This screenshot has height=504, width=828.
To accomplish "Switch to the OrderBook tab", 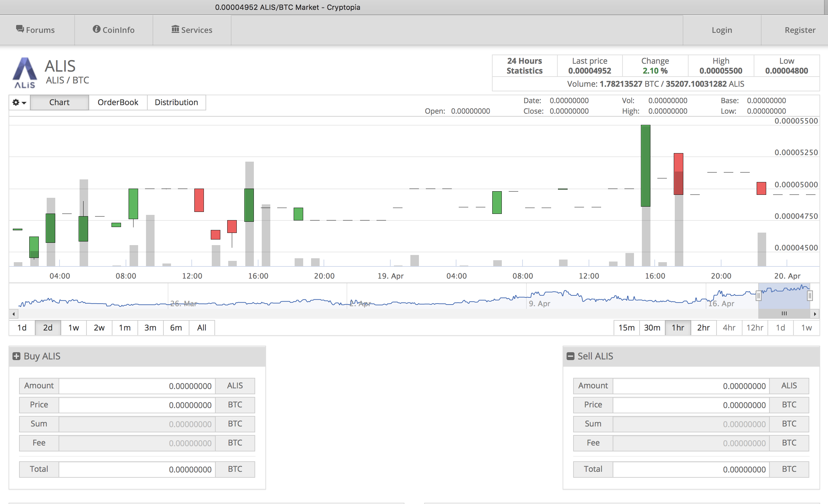I will pos(118,103).
